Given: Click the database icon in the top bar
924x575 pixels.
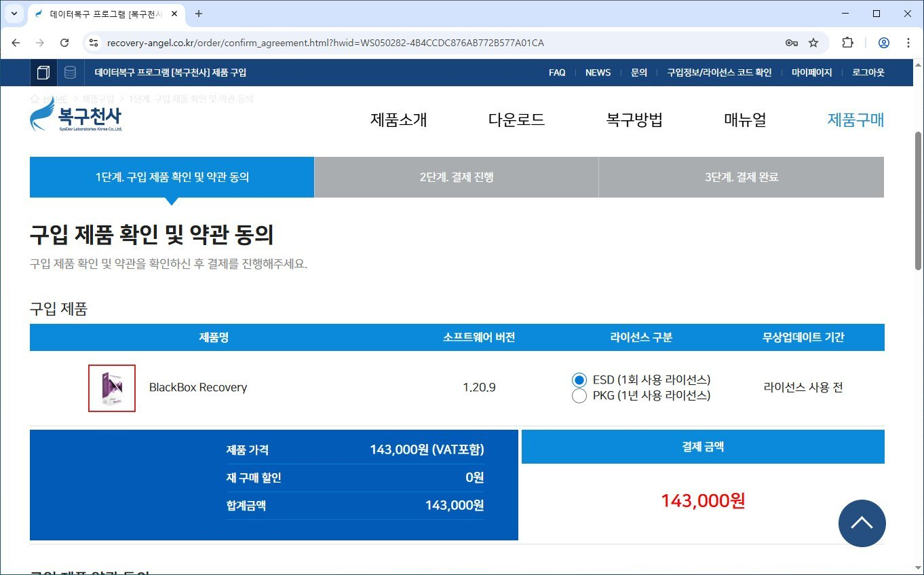Looking at the screenshot, I should pos(70,73).
